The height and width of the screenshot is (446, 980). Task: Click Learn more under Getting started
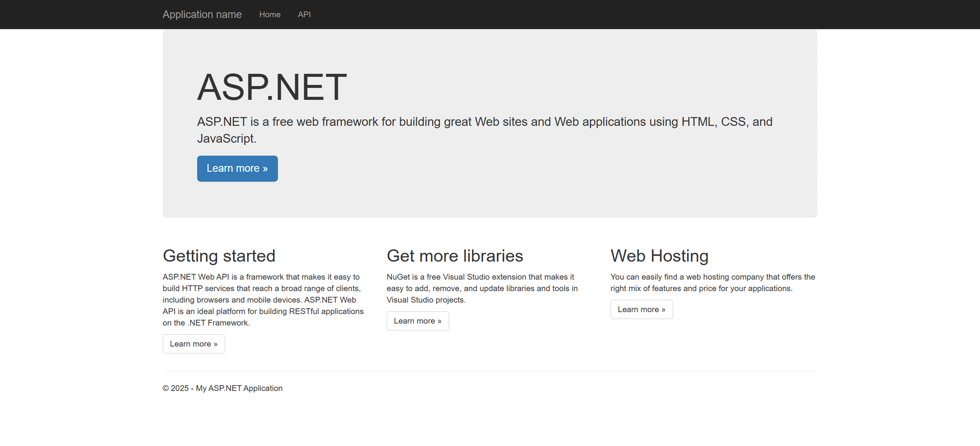tap(194, 344)
